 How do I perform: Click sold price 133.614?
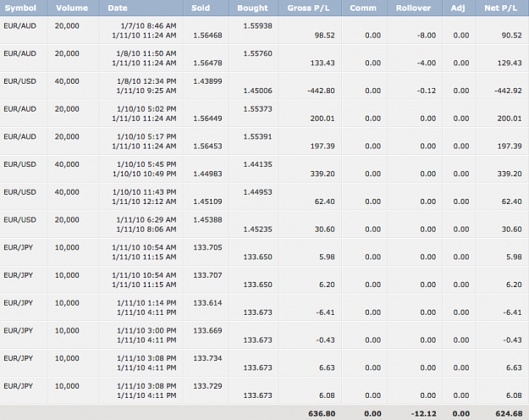pos(207,303)
